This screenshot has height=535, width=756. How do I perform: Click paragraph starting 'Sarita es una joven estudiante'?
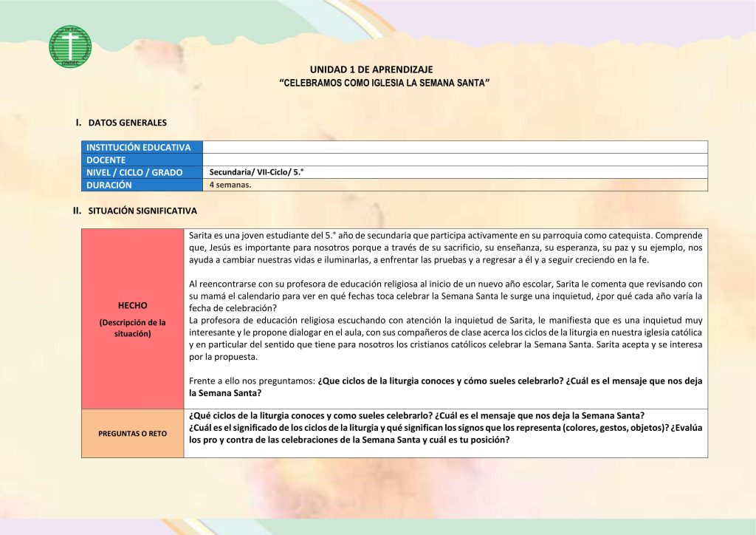pos(445,248)
